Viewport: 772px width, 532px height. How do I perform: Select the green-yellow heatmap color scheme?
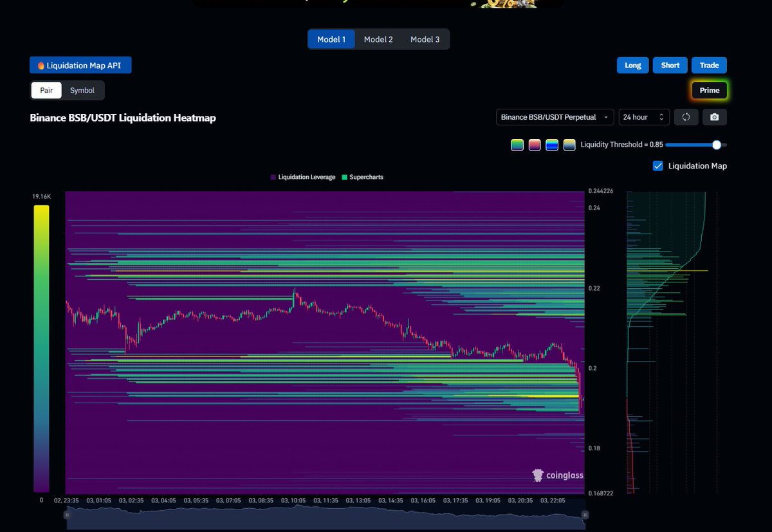[517, 145]
